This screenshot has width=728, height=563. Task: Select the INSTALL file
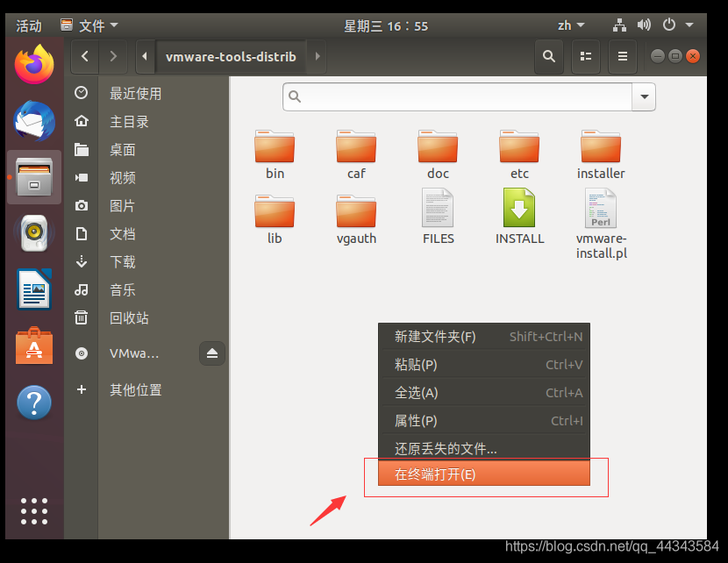click(519, 217)
